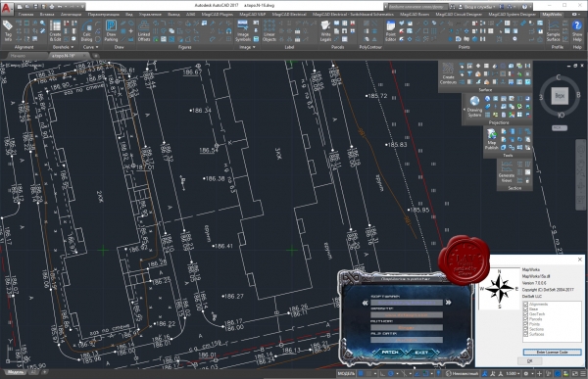
Task: Toggle the Parcels module checkbox
Action: point(525,319)
